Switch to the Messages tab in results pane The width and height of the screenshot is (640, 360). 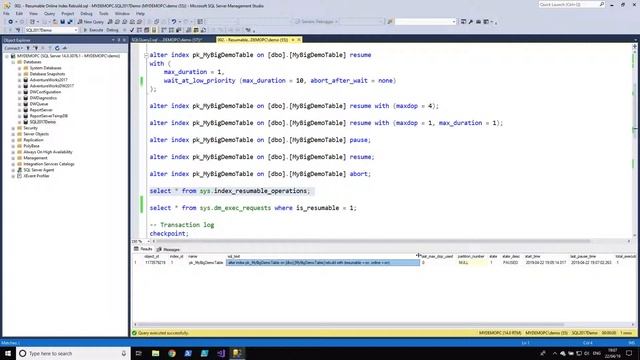pyautogui.click(x=169, y=249)
